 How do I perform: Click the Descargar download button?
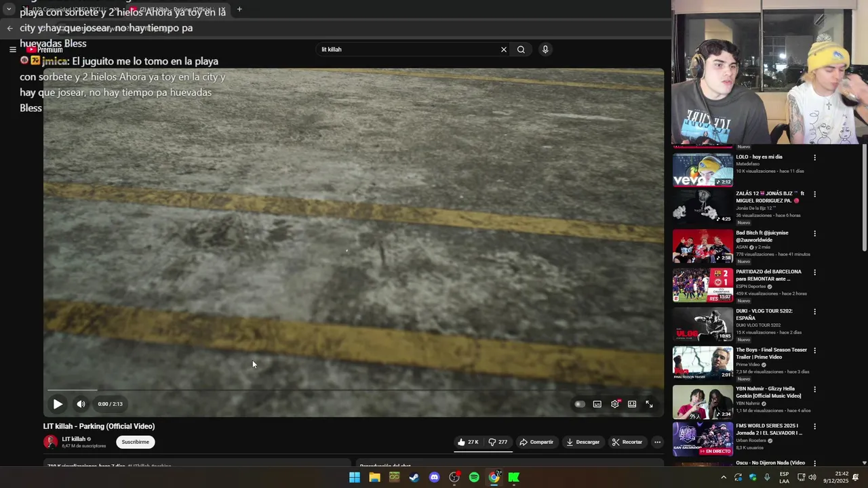[583, 442]
